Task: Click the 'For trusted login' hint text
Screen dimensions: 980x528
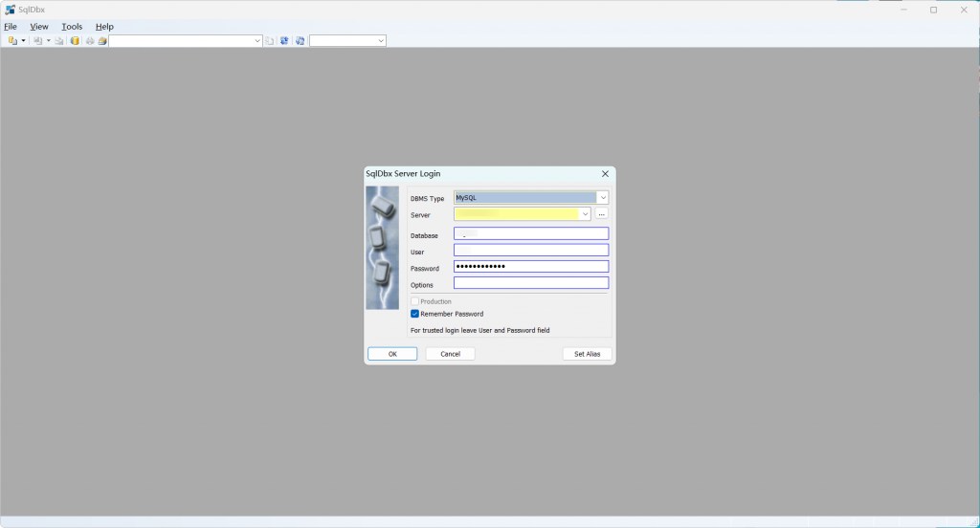Action: 480,330
